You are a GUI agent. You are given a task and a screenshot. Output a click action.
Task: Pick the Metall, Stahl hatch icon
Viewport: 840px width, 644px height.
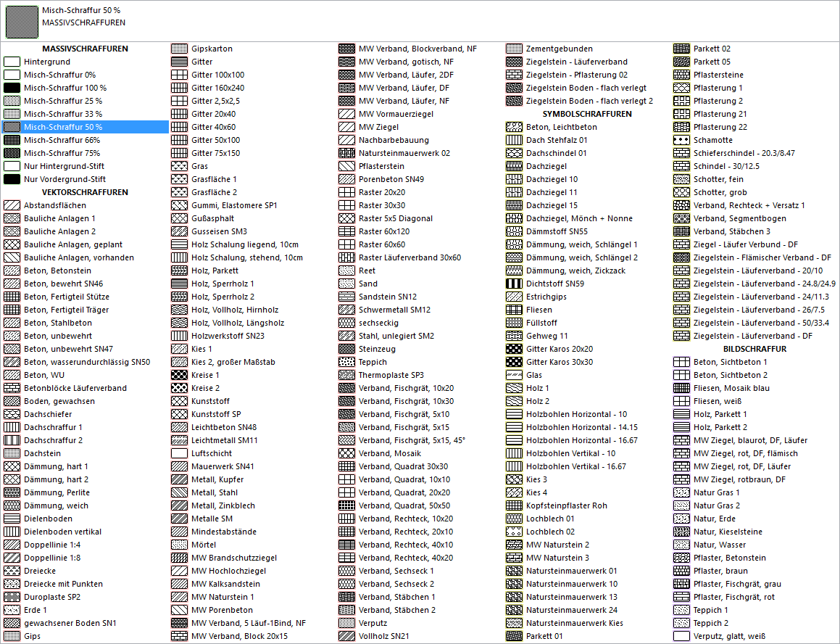pyautogui.click(x=180, y=492)
